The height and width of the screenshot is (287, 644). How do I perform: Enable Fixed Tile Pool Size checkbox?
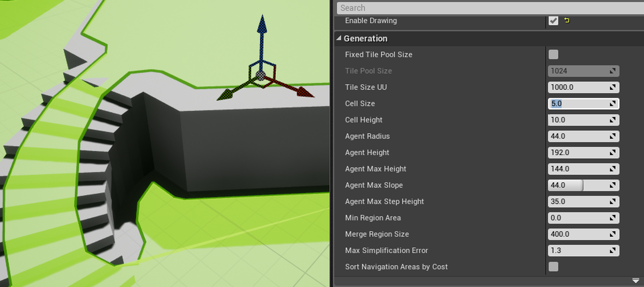point(553,54)
